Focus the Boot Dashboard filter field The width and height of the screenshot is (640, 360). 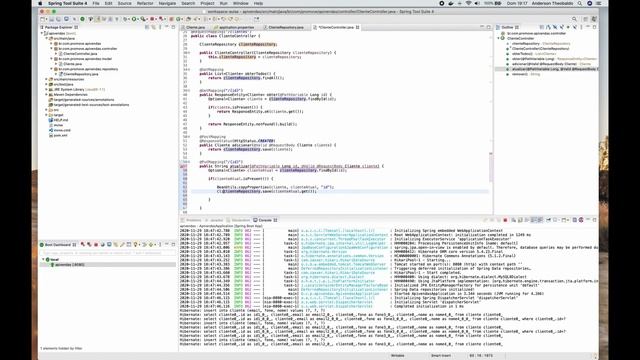pos(108,253)
